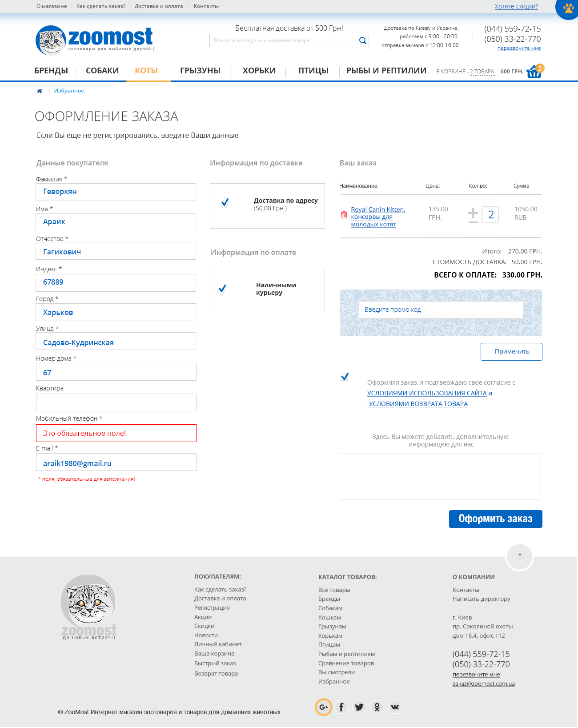Viewport: 578px width, 728px height.
Task: Expand the '2 товара' cart summary
Action: coord(482,72)
